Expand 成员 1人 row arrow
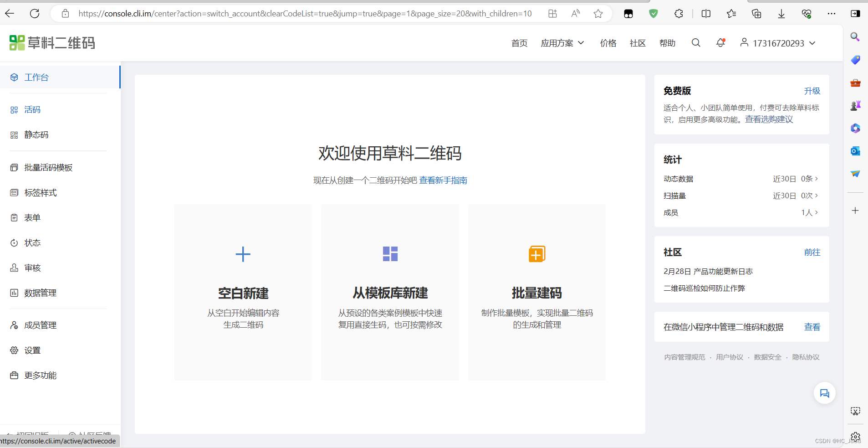The image size is (868, 448). tap(817, 212)
